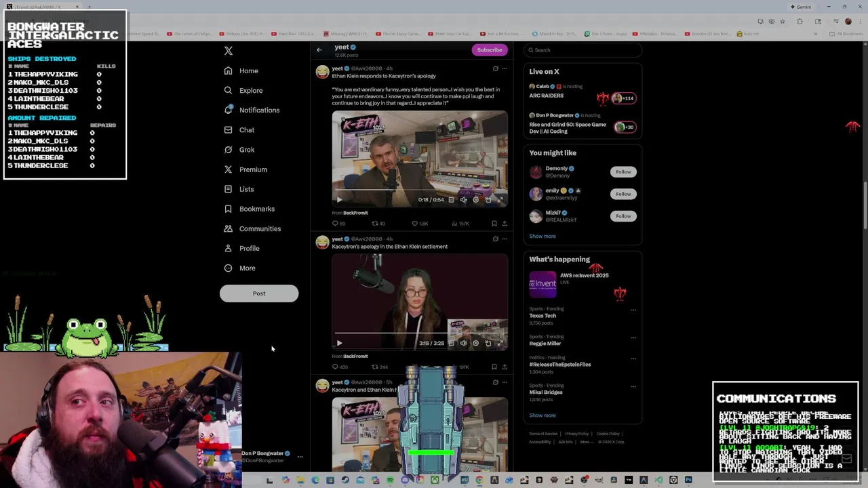Open the Privacy Policy footer link
The width and height of the screenshot is (868, 488).
point(577,434)
